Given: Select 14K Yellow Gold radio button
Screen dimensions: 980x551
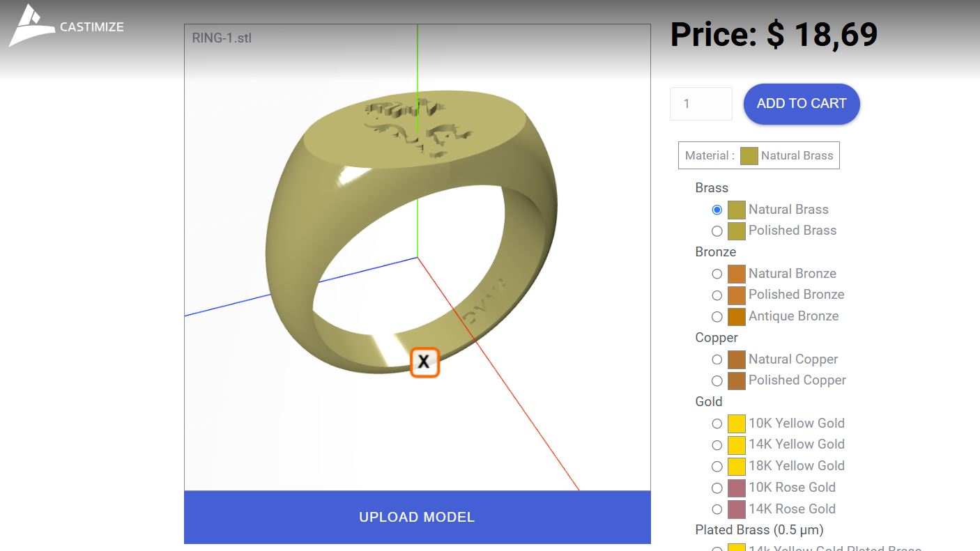Looking at the screenshot, I should pos(717,445).
